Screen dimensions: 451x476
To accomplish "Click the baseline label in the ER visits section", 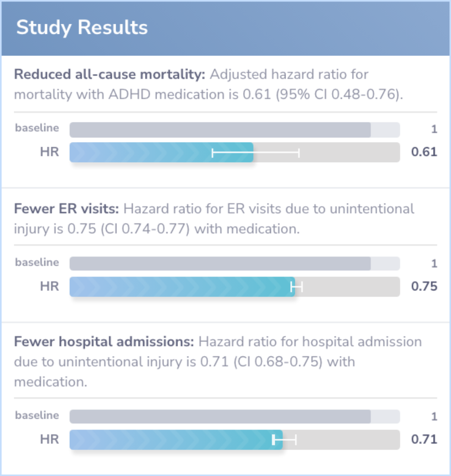I will click(x=37, y=262).
